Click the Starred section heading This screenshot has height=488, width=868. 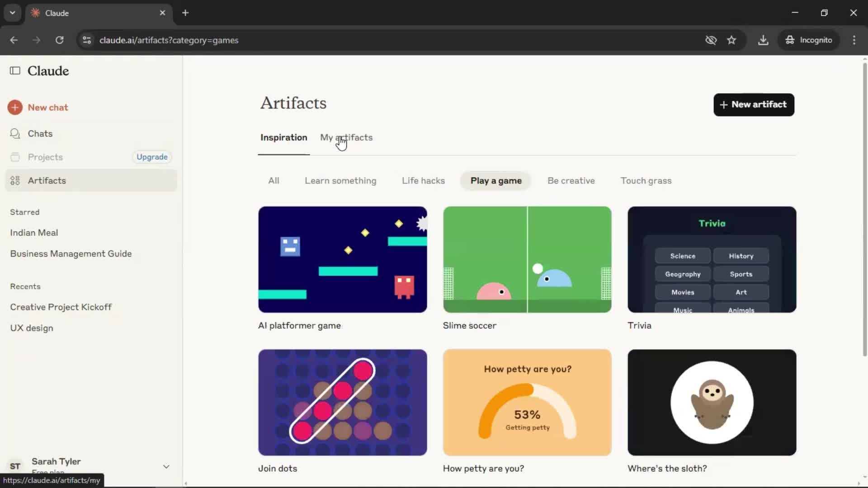[x=25, y=212]
